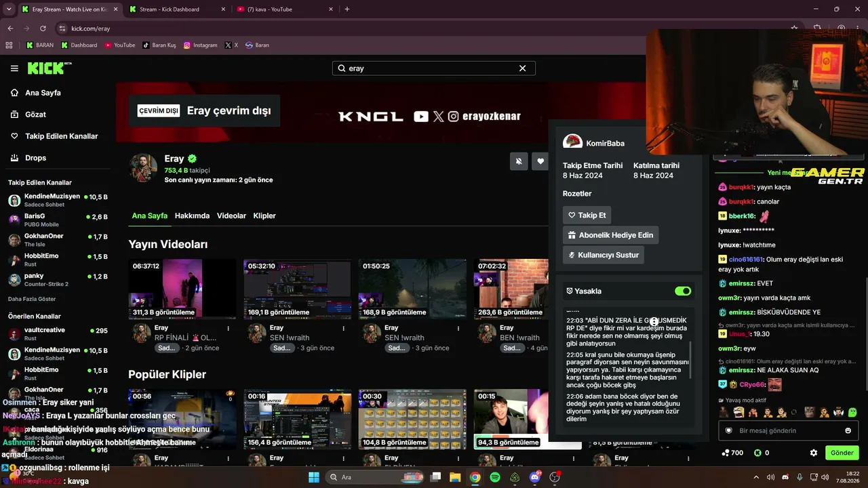Select the Ana Sayfa channel tab
This screenshot has height=488, width=868.
click(149, 216)
